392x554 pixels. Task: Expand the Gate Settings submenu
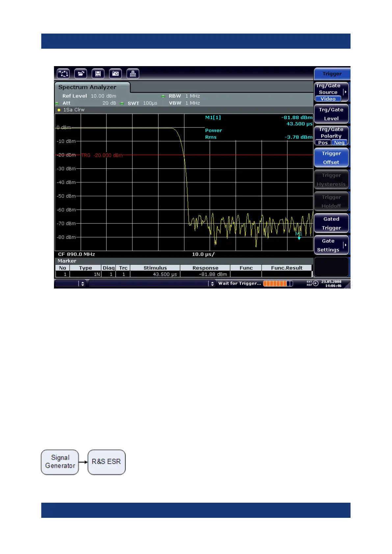345,245
